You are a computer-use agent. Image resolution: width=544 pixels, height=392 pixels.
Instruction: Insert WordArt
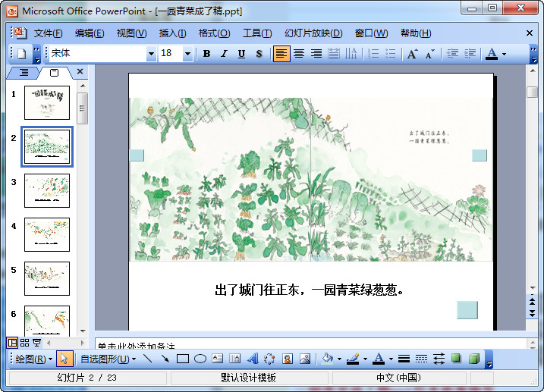coord(253,359)
